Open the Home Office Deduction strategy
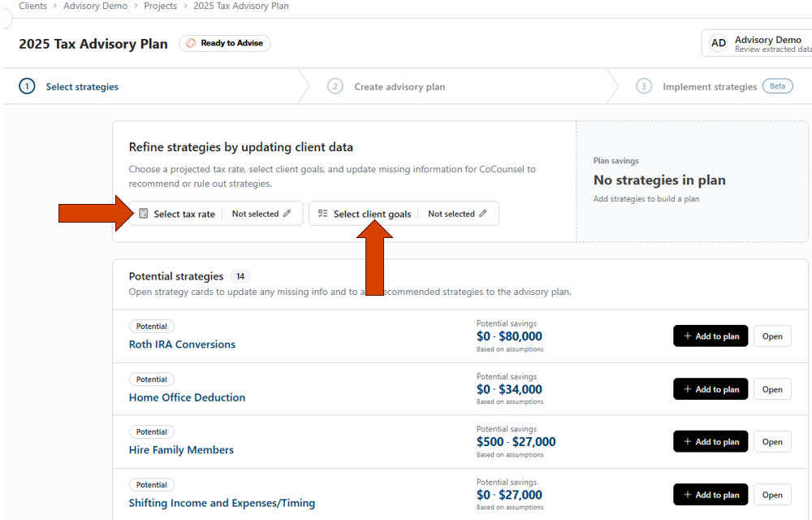Viewport: 812px width, 520px height. (x=771, y=389)
